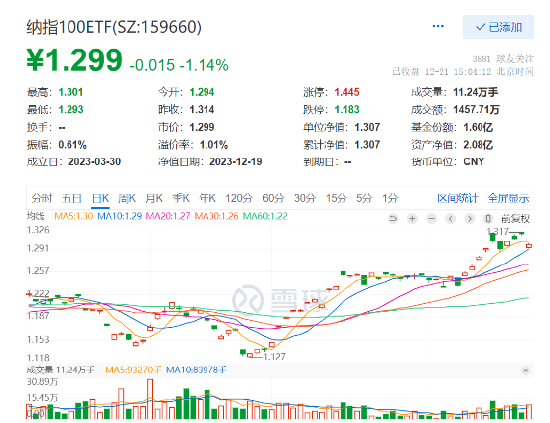550x423 pixels.
Task: Reset the chart view with the undo arrow icon
Action: coord(393,219)
